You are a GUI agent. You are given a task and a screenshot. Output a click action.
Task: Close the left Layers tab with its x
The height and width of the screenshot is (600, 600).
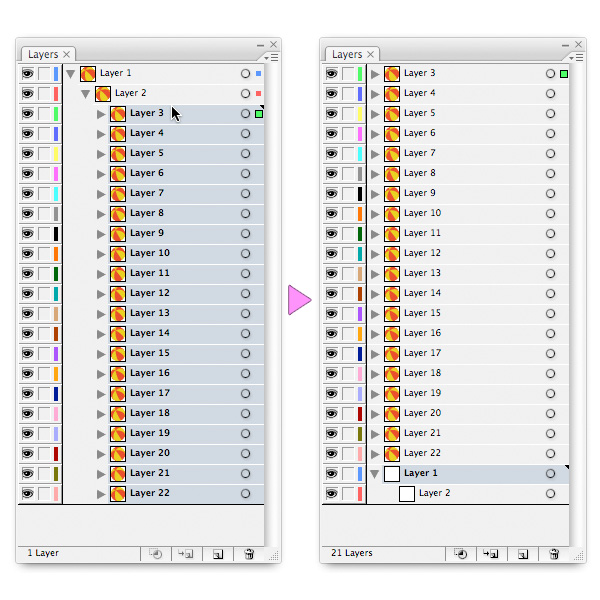point(67,54)
